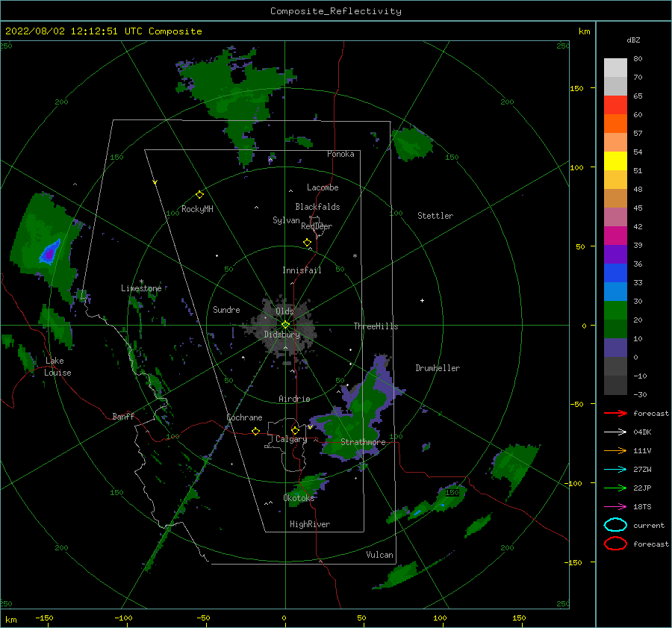The width and height of the screenshot is (672, 628).
Task: Click the Composite_Reflectivity title
Action: tap(336, 11)
